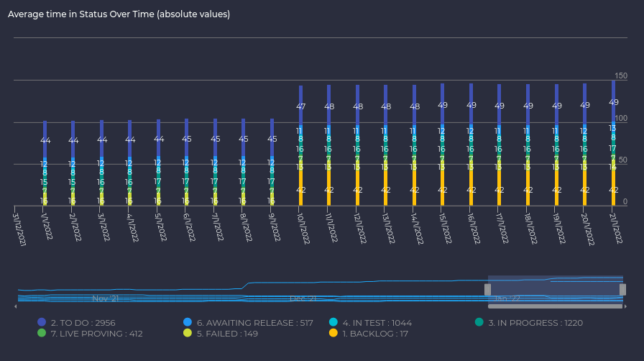Select the TO DO segment 48 on the 13/1/2022 bar
Screen dimensions: 644x361
(x=385, y=105)
